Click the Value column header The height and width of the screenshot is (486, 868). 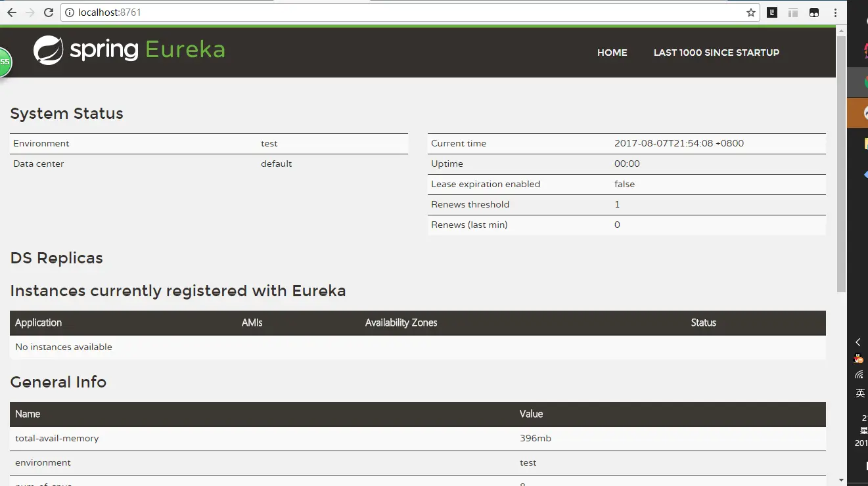(x=531, y=414)
